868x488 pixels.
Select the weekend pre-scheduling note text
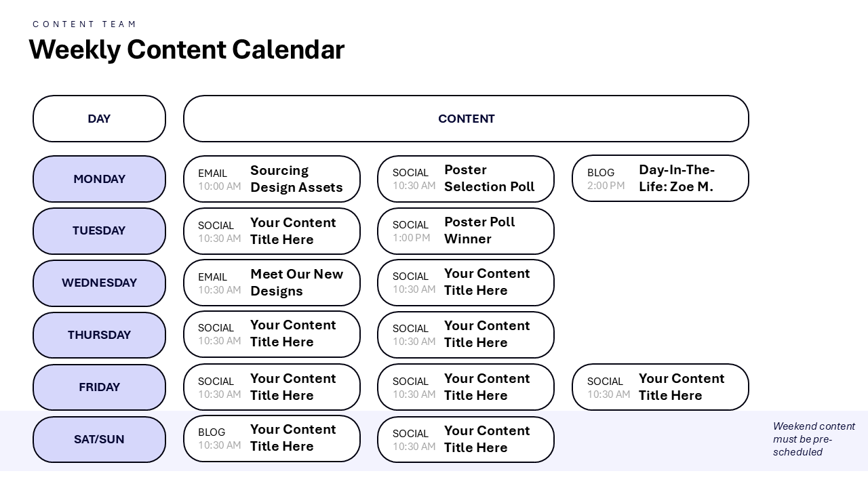pyautogui.click(x=814, y=439)
